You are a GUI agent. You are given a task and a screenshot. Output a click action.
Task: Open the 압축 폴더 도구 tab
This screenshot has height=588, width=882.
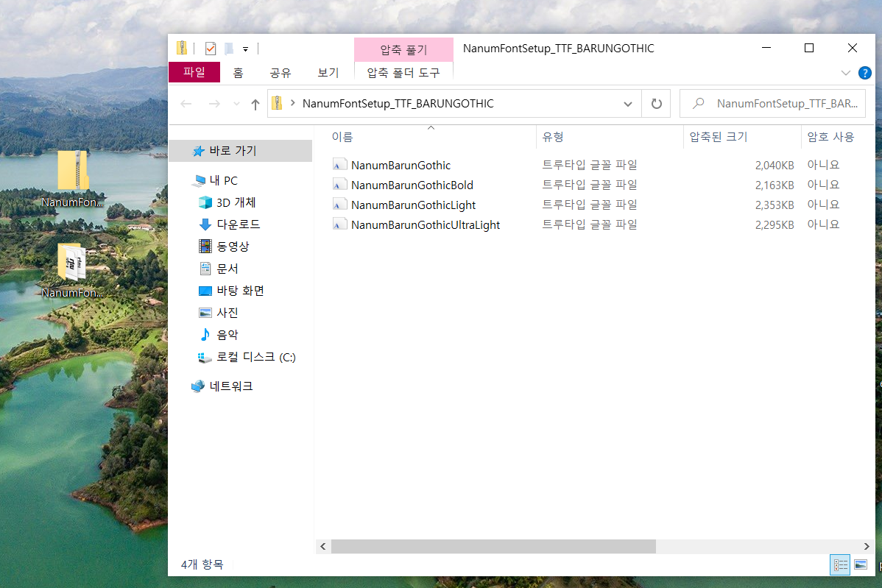click(x=403, y=73)
